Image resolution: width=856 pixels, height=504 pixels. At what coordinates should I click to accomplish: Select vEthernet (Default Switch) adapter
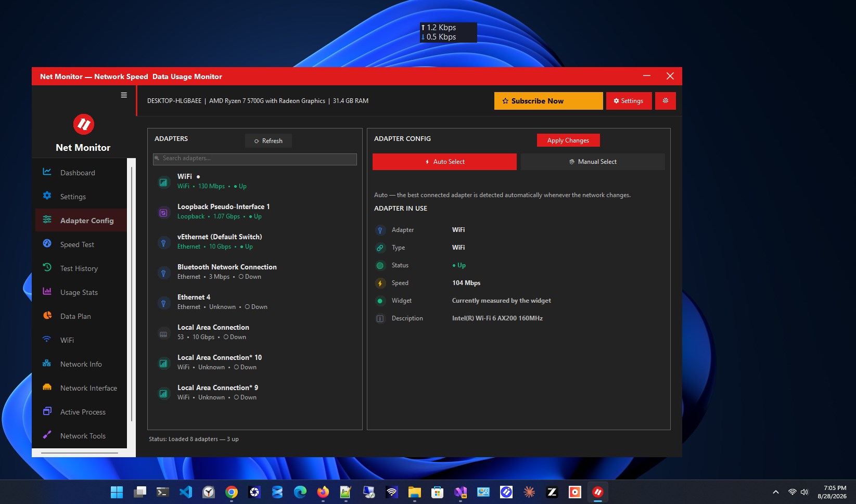tap(255, 242)
